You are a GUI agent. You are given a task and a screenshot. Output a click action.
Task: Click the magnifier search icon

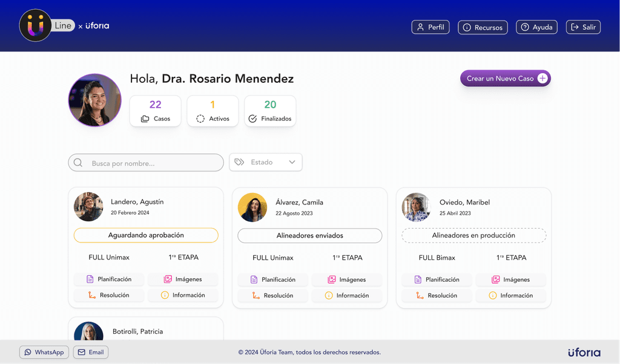tap(78, 163)
